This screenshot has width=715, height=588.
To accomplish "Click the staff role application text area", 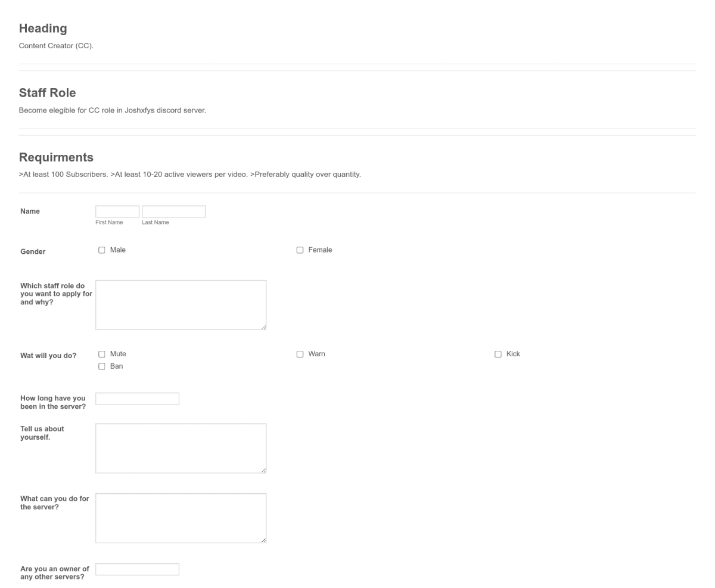I will (181, 304).
